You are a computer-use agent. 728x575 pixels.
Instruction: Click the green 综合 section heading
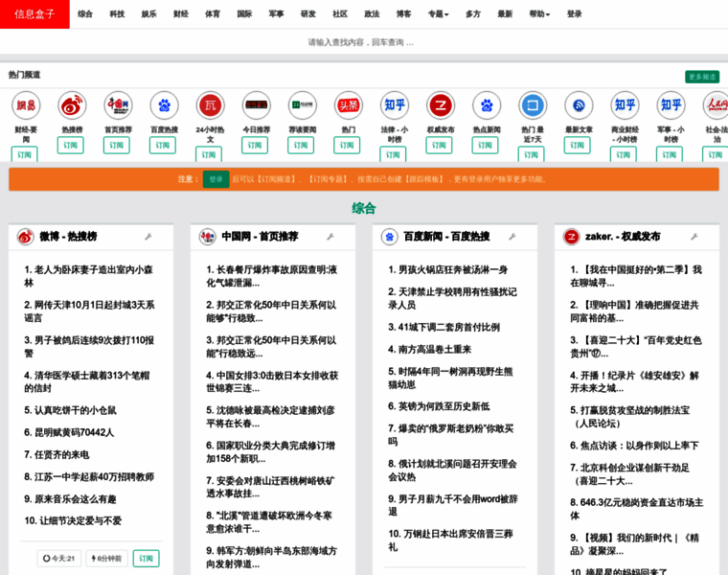364,208
